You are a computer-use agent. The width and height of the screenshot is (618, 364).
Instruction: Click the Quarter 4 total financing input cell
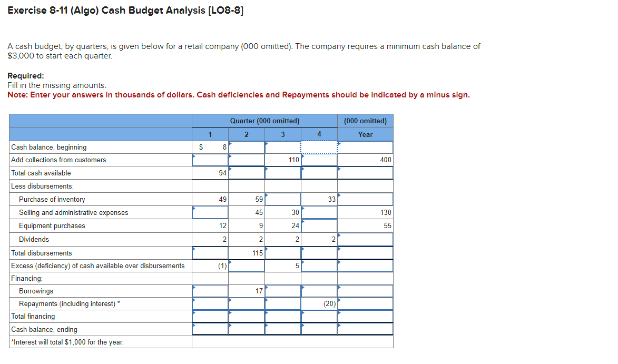319,316
